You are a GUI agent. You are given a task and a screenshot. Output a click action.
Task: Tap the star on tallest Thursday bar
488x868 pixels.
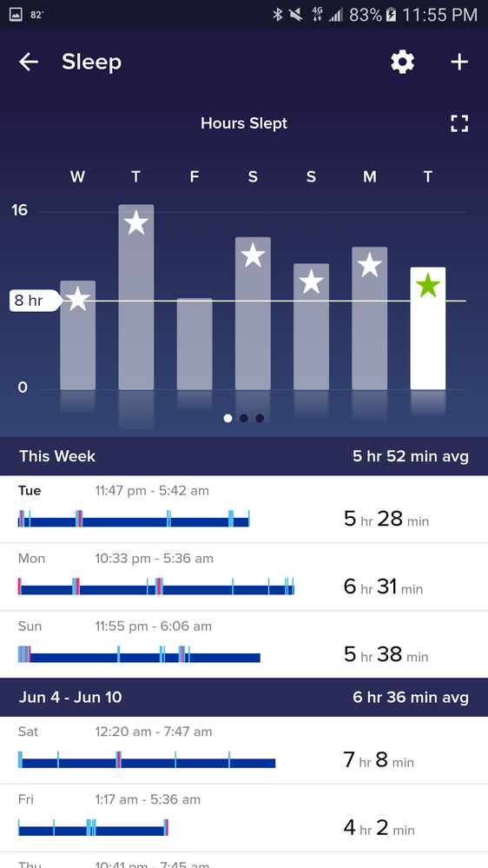pos(136,222)
